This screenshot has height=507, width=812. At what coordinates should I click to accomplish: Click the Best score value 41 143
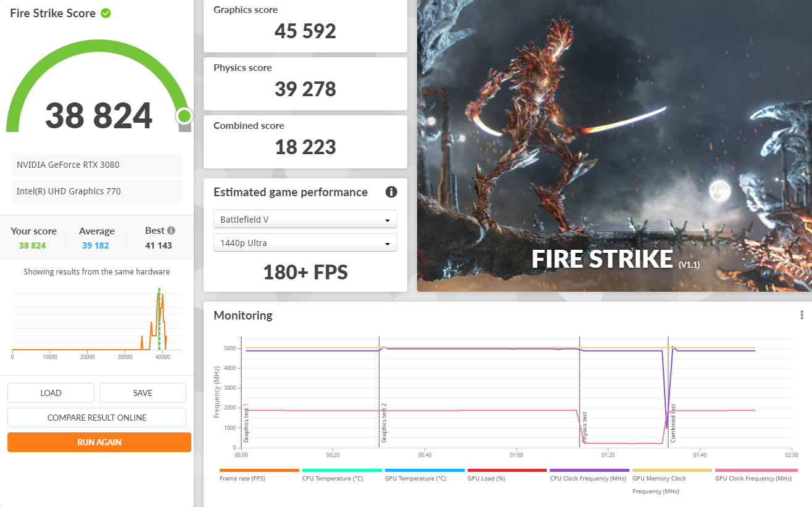159,245
